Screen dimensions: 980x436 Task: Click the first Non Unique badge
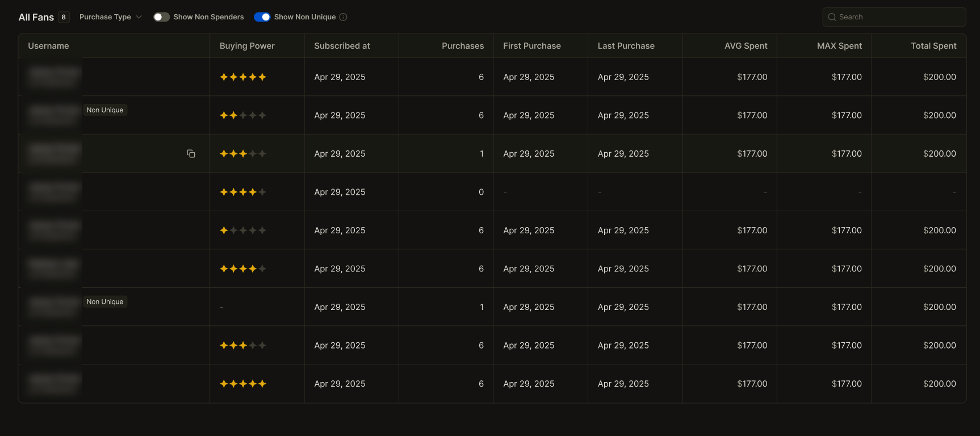point(105,110)
